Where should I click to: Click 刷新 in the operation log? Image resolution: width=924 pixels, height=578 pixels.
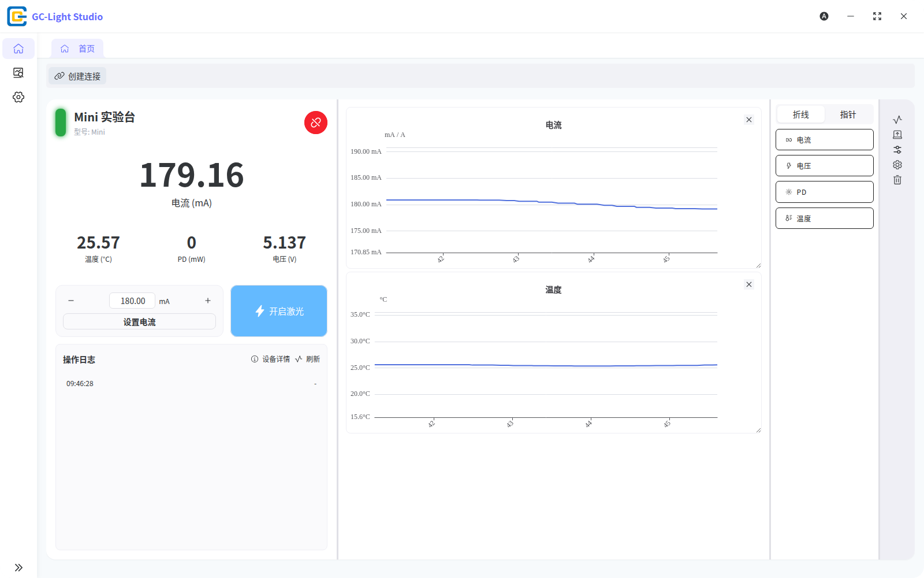point(307,359)
